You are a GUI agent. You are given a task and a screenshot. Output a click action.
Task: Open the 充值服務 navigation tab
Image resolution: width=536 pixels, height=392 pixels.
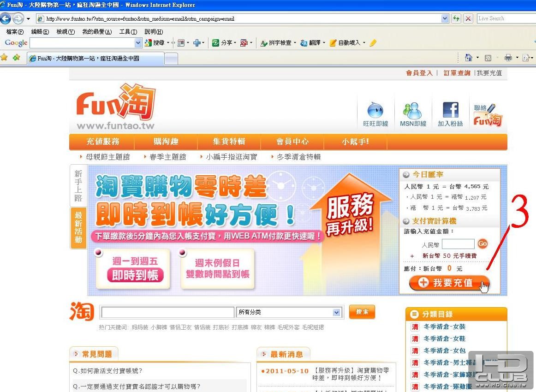pos(102,142)
